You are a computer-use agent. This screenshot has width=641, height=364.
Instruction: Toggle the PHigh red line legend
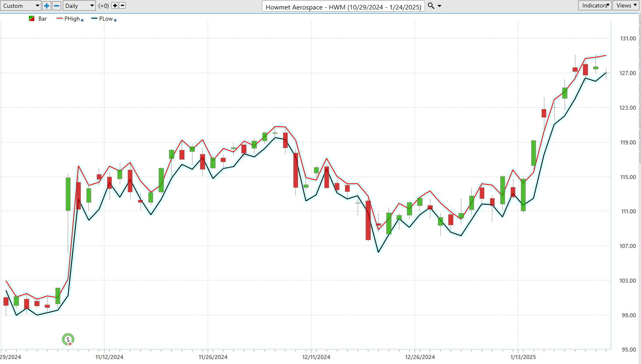[x=71, y=19]
